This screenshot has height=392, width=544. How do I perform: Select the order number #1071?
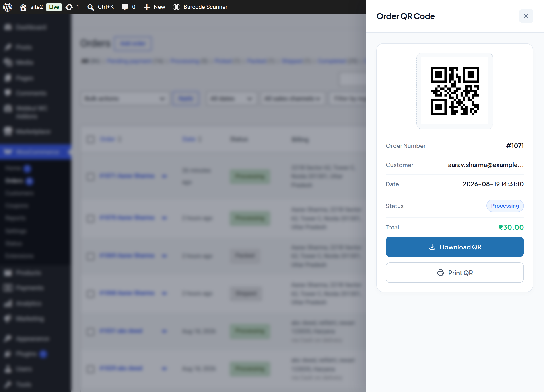click(515, 146)
